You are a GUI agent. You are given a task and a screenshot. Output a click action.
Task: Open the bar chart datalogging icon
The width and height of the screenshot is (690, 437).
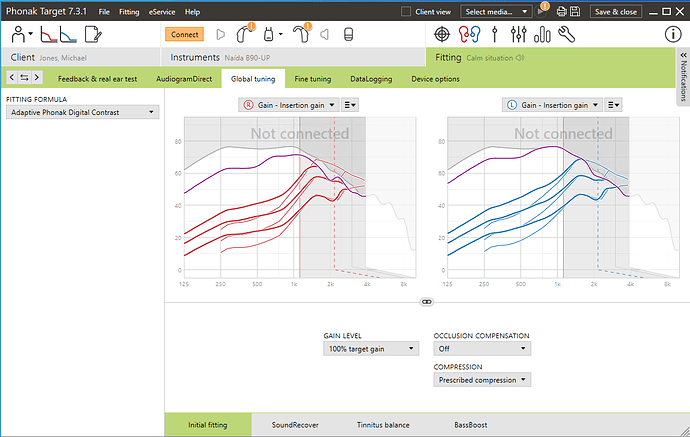[x=542, y=34]
